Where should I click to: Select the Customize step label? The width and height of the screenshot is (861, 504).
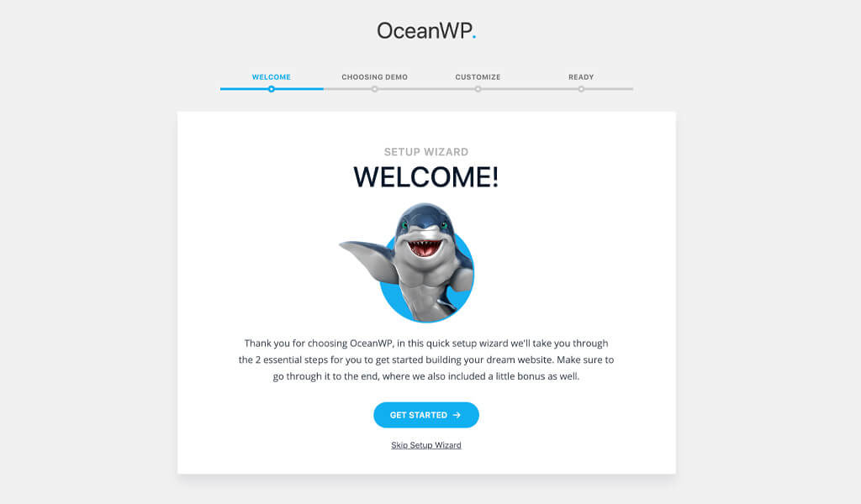click(x=478, y=77)
